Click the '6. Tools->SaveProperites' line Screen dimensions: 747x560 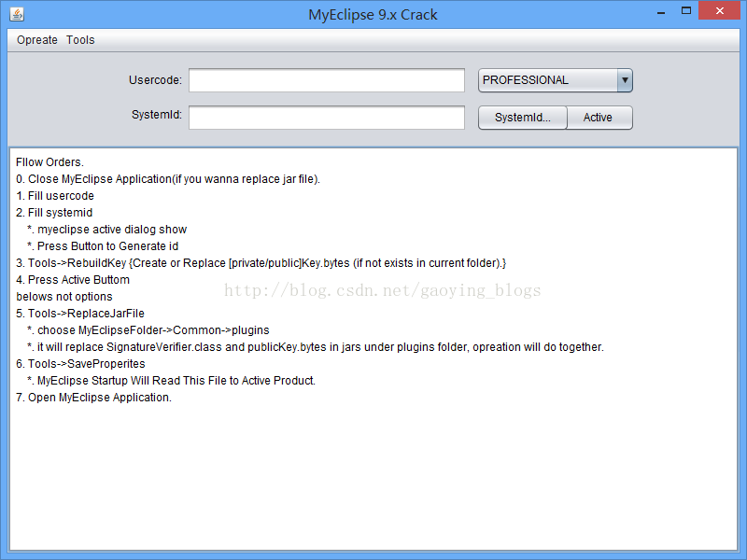(80, 364)
